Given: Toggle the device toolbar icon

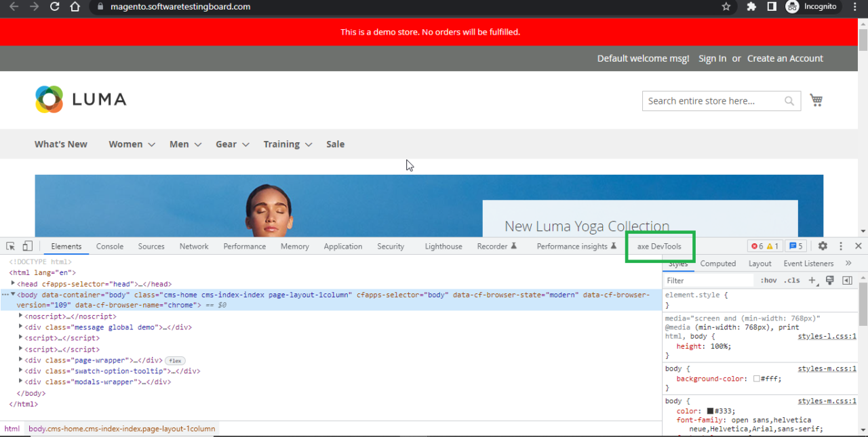Looking at the screenshot, I should coord(28,247).
